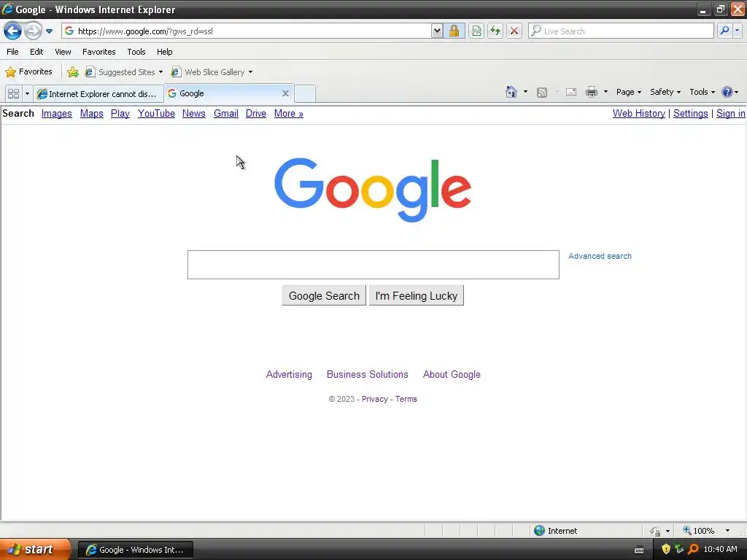Open the File menu
The height and width of the screenshot is (560, 747).
pyautogui.click(x=13, y=52)
